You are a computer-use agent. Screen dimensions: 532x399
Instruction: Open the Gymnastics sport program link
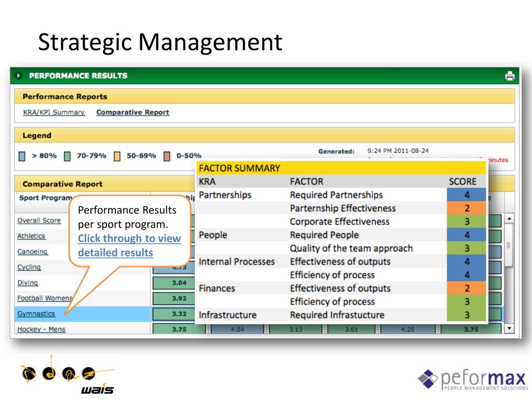point(36,314)
